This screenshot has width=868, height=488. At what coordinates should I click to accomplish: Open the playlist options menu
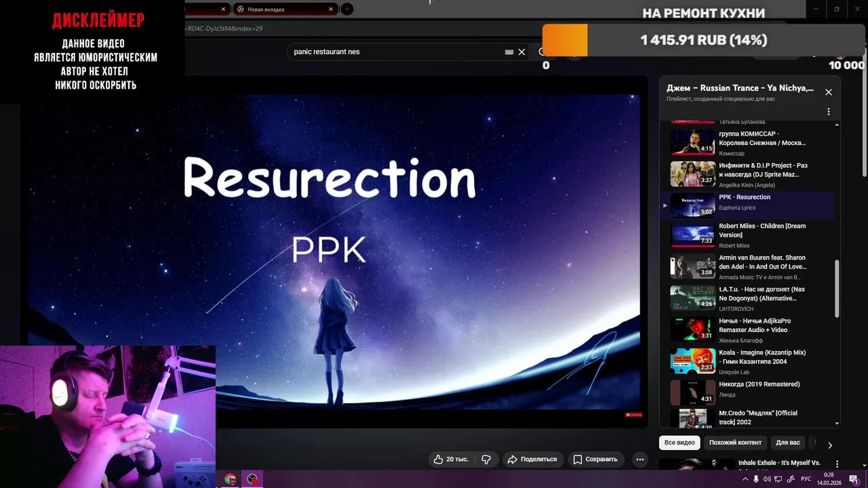point(828,111)
